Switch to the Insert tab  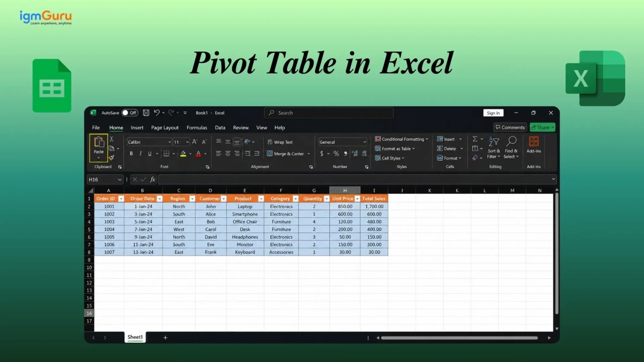[137, 127]
